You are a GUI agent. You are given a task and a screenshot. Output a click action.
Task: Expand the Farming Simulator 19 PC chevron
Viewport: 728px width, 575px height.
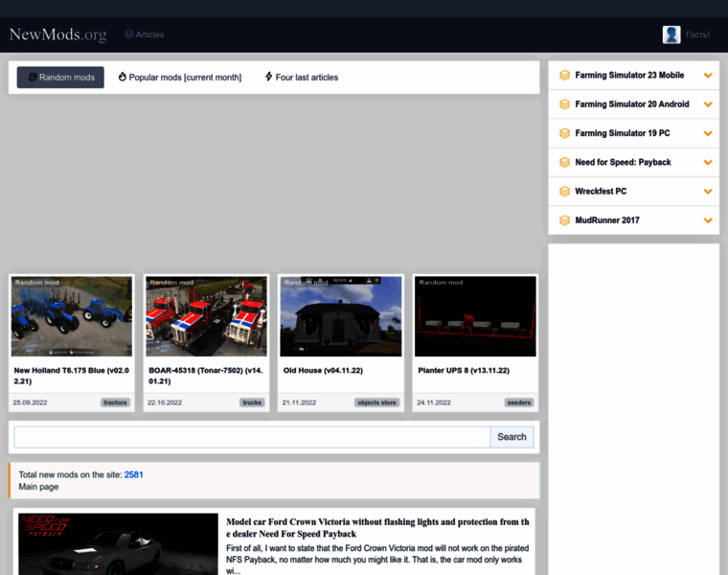point(708,133)
